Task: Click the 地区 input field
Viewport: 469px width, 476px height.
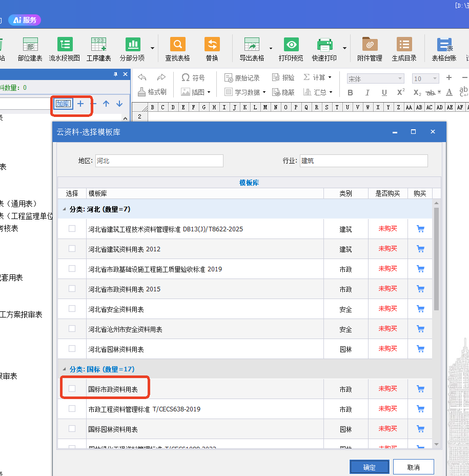Action: [x=159, y=161]
